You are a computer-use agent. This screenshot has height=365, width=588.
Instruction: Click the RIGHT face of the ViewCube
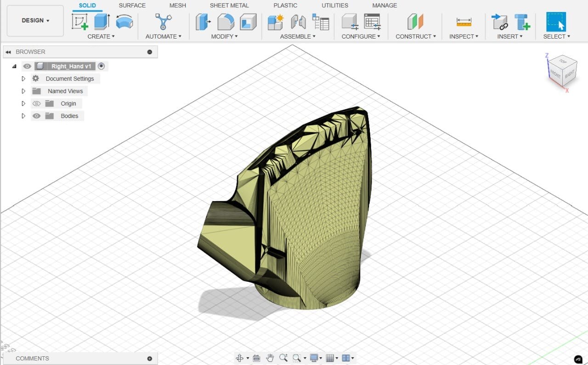point(570,73)
